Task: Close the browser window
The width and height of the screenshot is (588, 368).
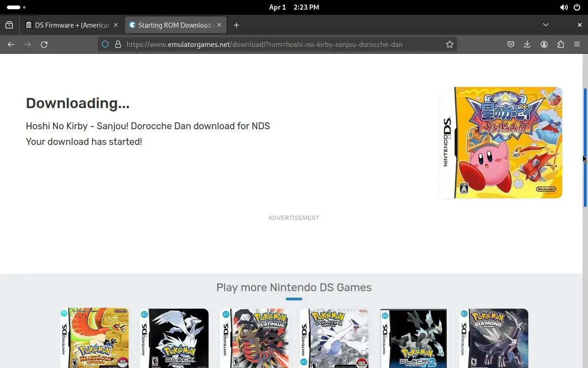Action: 579,25
